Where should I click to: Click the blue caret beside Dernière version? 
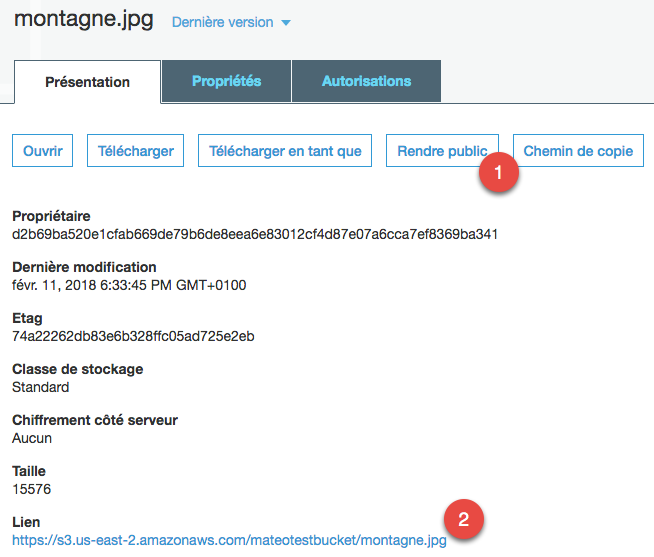285,23
